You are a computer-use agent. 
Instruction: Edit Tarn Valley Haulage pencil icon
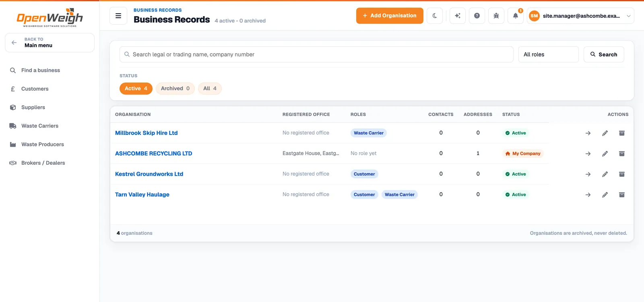[x=605, y=194]
